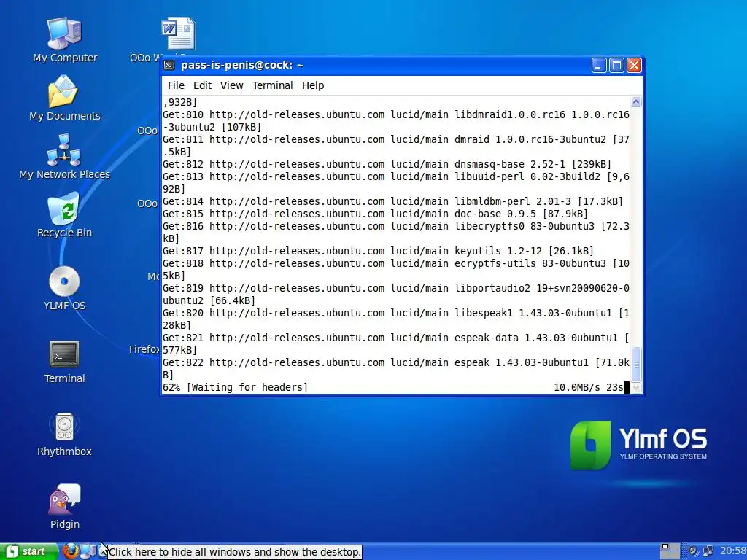Click the Get:814 libmldbm-perl line
Viewport: 747px width, 560px height.
393,201
